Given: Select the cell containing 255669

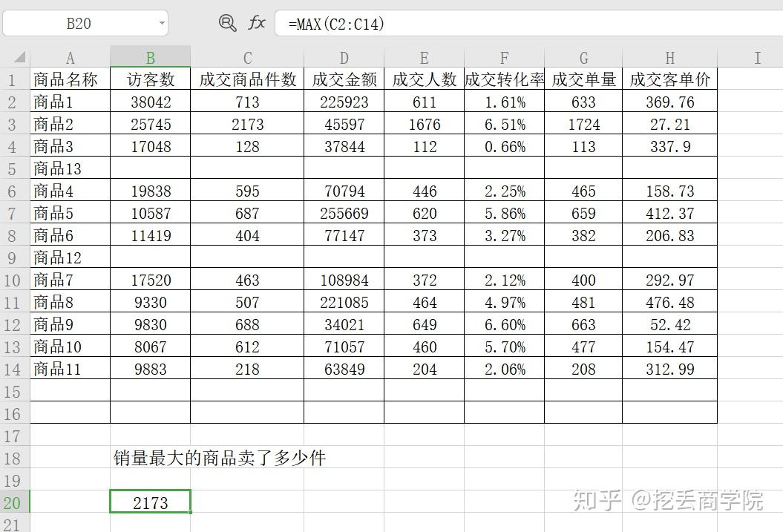Looking at the screenshot, I should [344, 213].
